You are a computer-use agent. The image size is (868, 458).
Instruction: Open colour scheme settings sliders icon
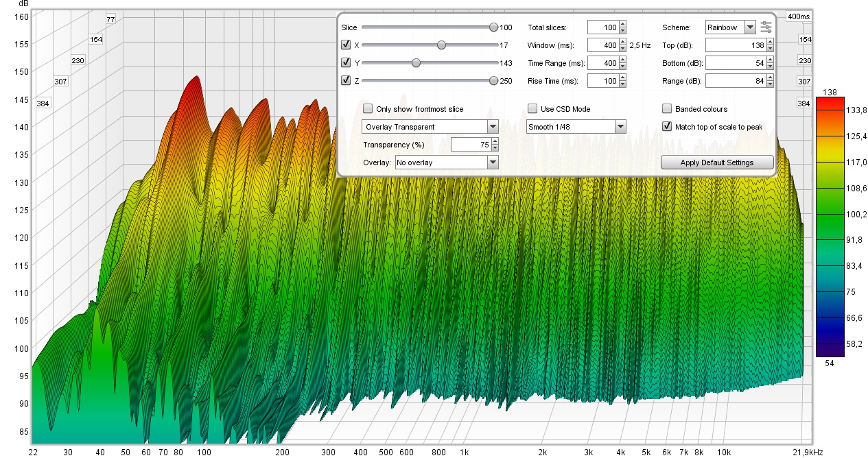pyautogui.click(x=766, y=27)
